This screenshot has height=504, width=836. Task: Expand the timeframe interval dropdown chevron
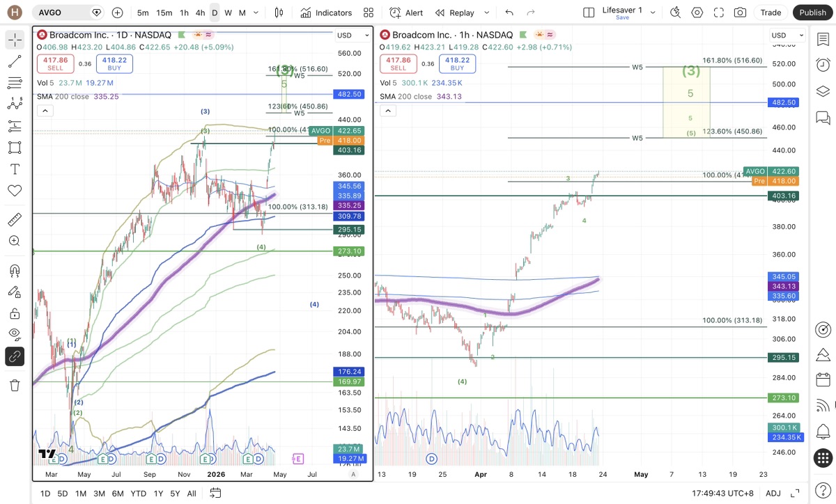[257, 13]
